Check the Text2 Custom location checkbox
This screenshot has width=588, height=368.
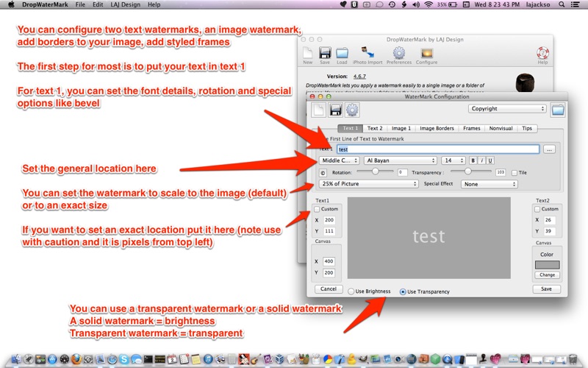pyautogui.click(x=537, y=209)
